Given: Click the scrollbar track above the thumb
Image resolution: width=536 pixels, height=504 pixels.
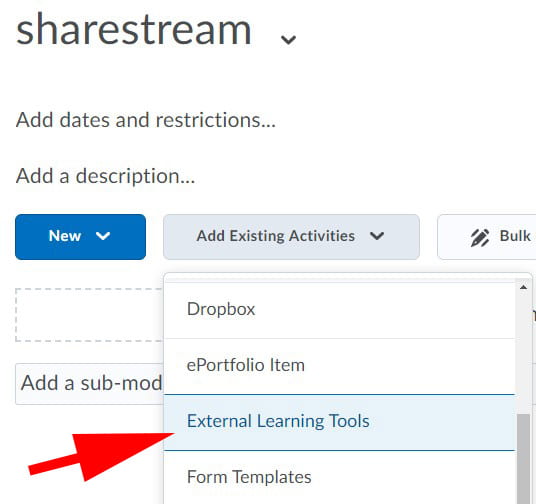Looking at the screenshot, I should pos(523,353).
